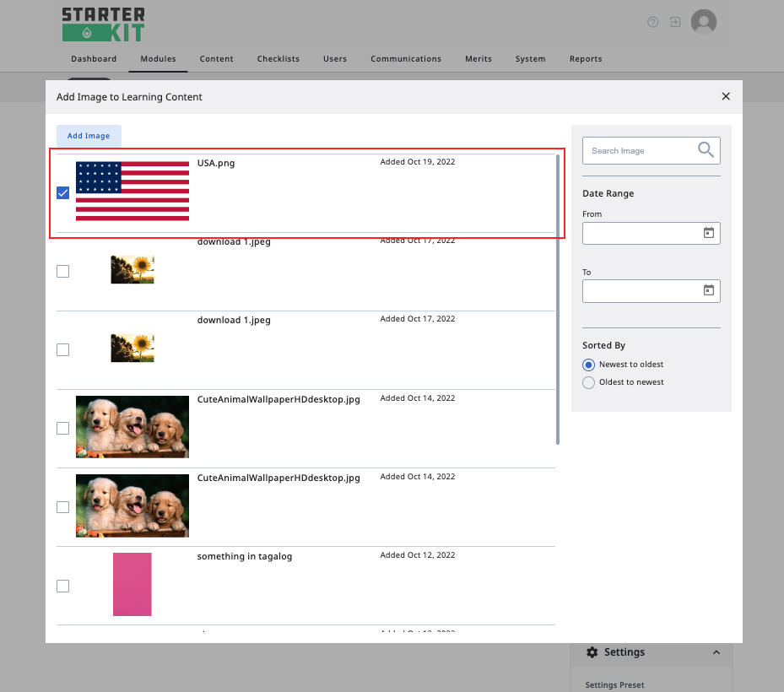This screenshot has height=692, width=784.
Task: Open the To date calendar picker
Action: (x=709, y=290)
